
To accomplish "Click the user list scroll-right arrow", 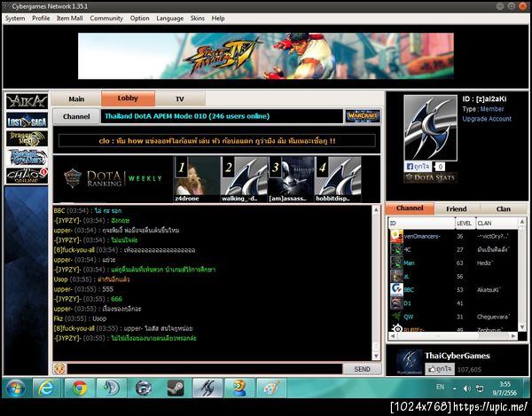I will [x=514, y=335].
